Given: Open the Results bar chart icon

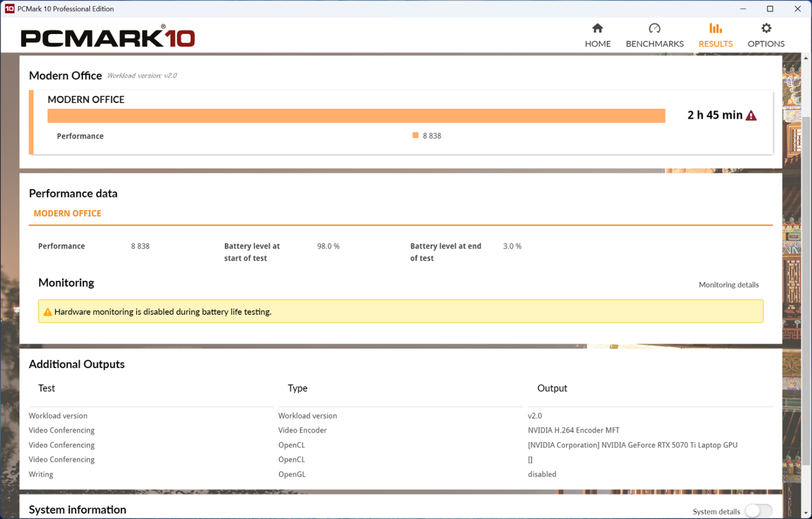Looking at the screenshot, I should tap(716, 28).
